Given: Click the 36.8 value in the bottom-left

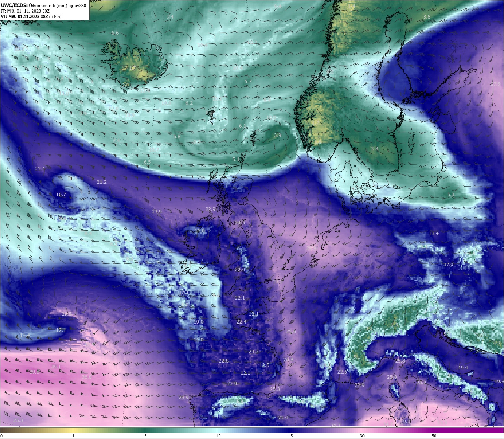Looking at the screenshot, I should pos(87,377).
